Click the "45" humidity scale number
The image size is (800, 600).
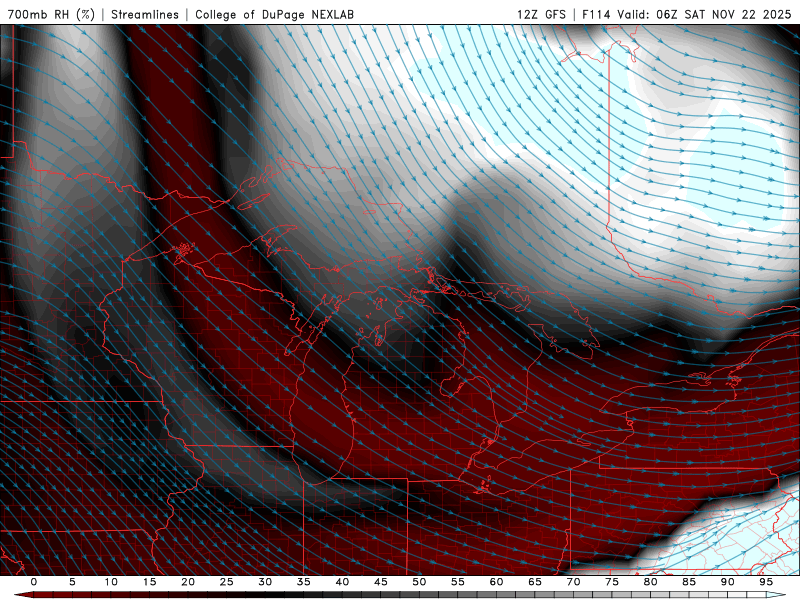click(x=381, y=582)
